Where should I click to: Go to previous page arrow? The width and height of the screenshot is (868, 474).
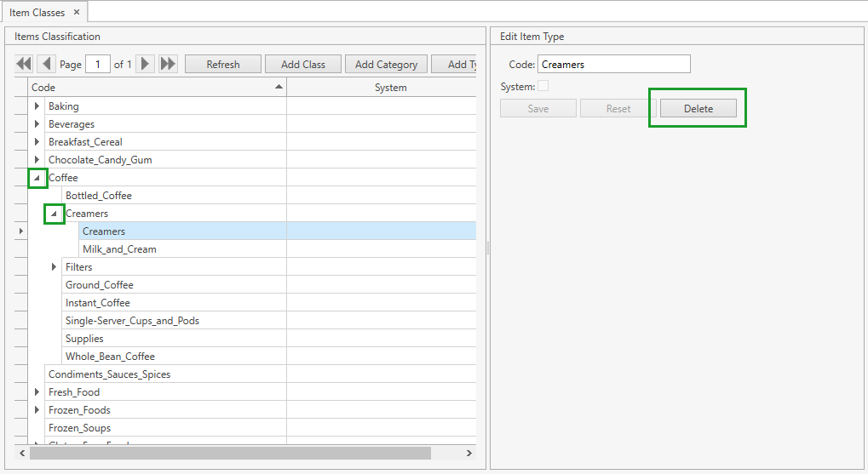point(46,64)
